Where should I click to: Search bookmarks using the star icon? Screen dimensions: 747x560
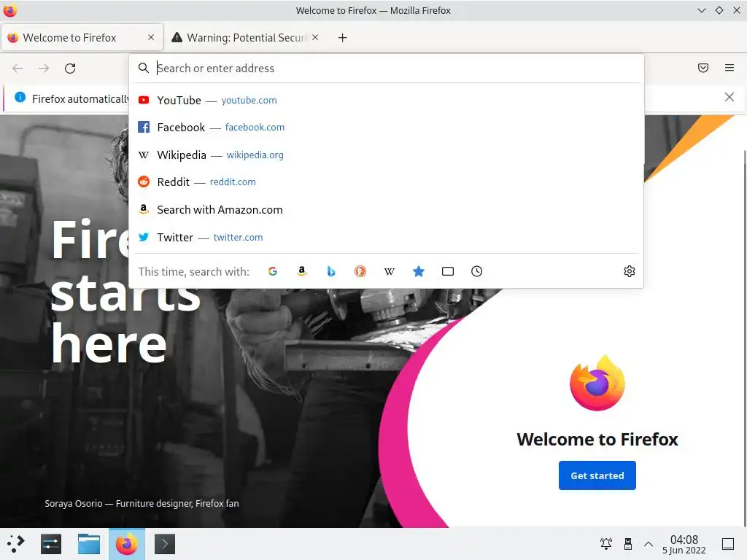pyautogui.click(x=418, y=271)
